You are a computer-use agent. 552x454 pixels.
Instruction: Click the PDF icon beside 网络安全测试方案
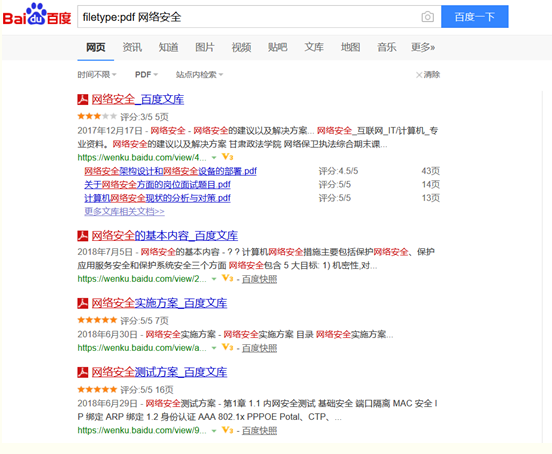(83, 372)
